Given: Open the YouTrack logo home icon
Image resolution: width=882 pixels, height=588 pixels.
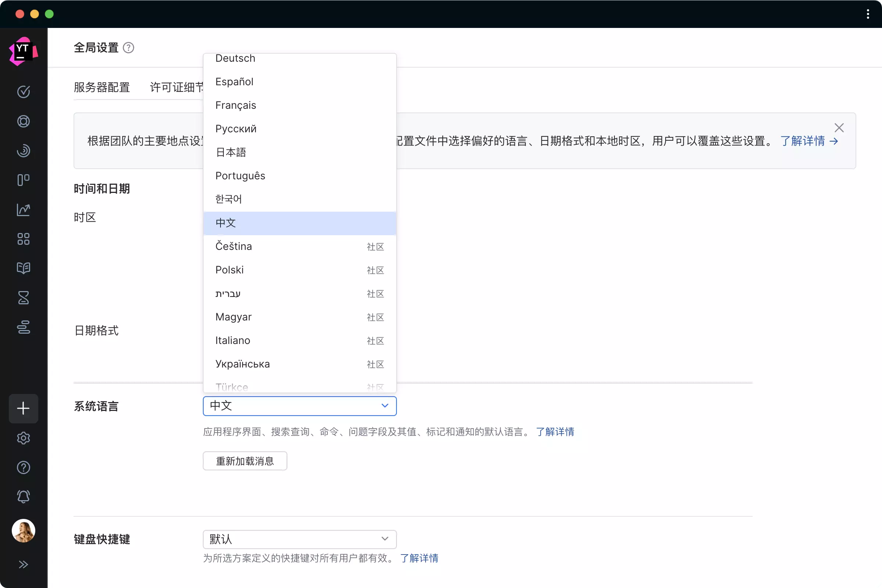Looking at the screenshot, I should click(x=23, y=51).
